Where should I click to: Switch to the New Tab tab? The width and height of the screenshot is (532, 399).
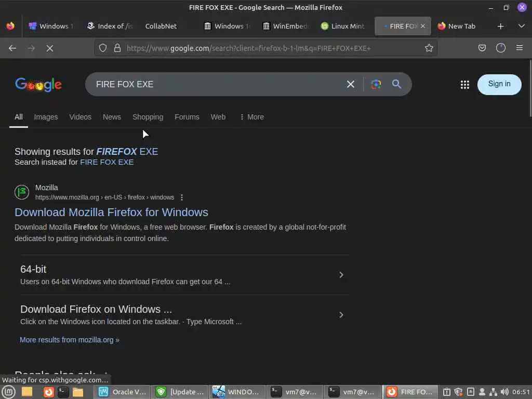click(x=456, y=26)
